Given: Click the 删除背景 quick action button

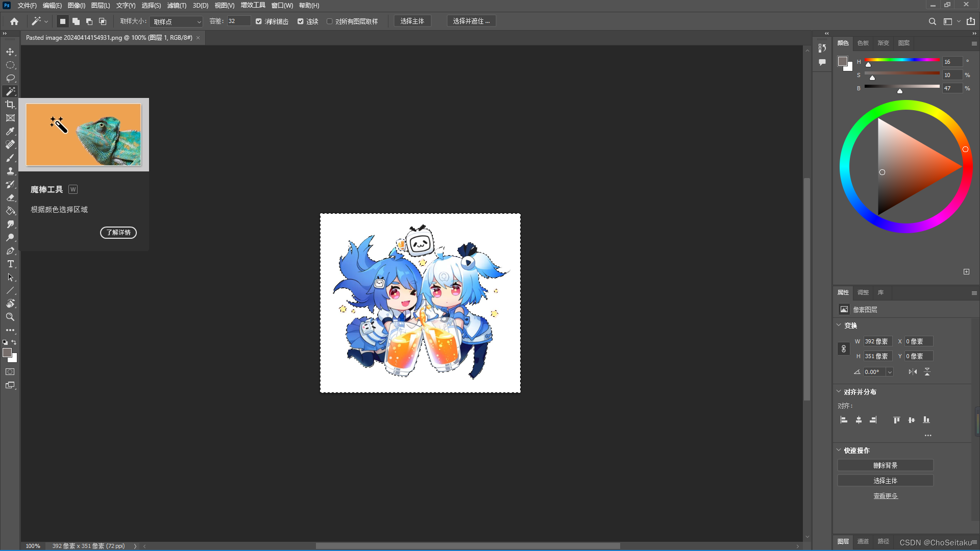Looking at the screenshot, I should pos(885,465).
